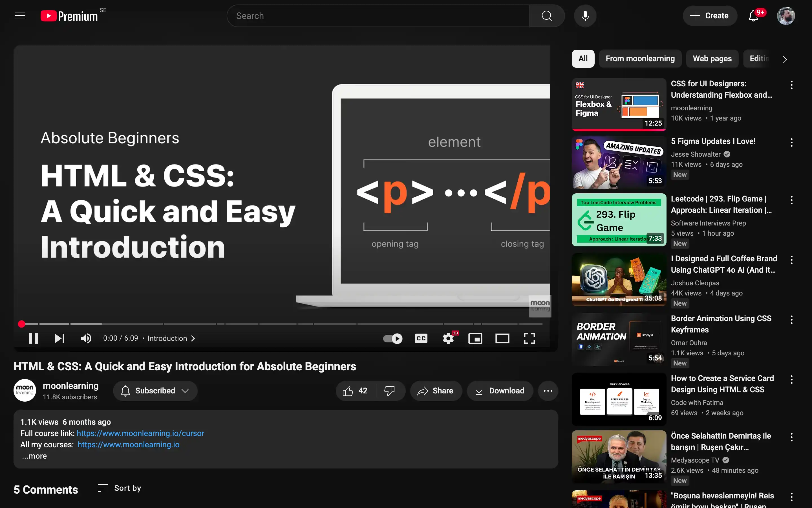812x508 pixels.
Task: Switch to theater mode
Action: tap(502, 338)
